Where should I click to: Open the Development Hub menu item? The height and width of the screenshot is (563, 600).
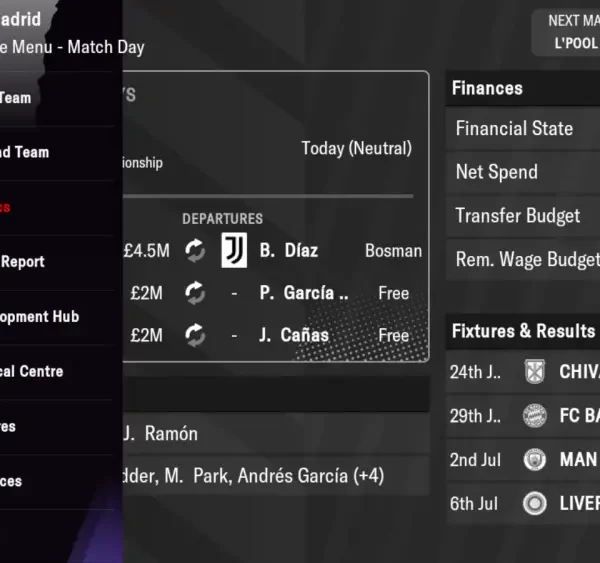(40, 316)
